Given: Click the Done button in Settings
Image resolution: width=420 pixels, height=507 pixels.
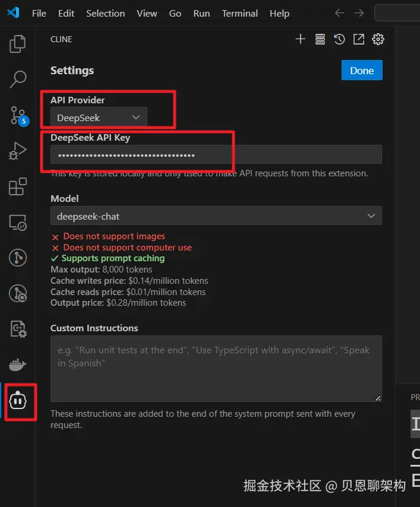Looking at the screenshot, I should point(362,70).
